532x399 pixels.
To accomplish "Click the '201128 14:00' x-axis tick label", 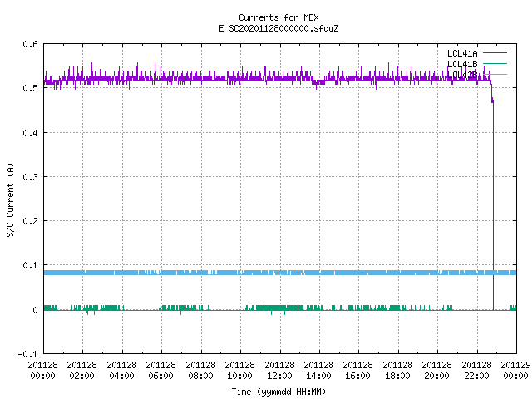I will (319, 371).
